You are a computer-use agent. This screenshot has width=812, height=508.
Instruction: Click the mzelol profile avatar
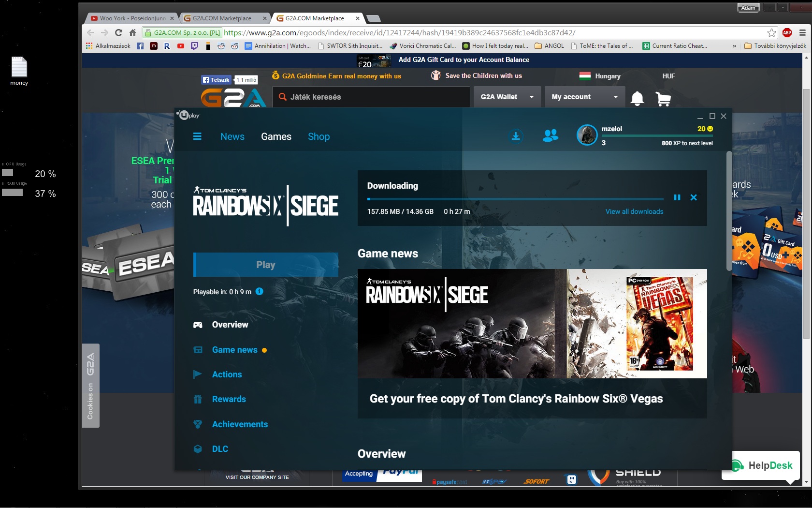click(x=587, y=135)
